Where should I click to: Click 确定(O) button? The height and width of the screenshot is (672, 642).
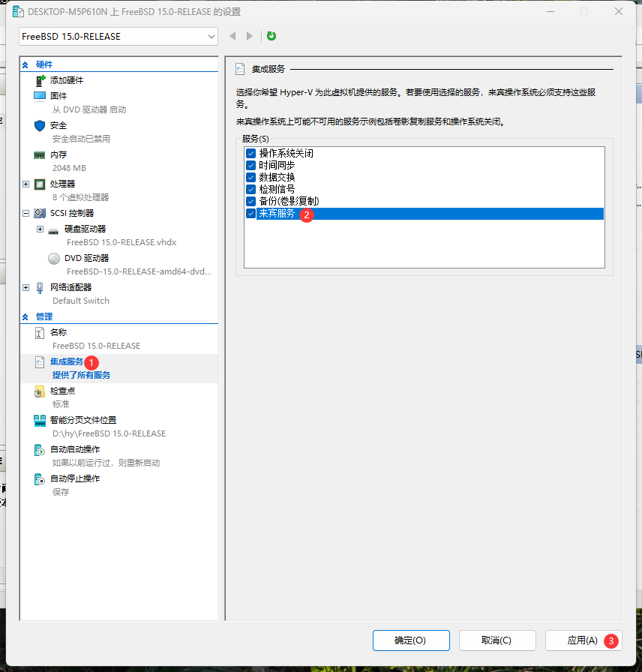click(x=411, y=640)
